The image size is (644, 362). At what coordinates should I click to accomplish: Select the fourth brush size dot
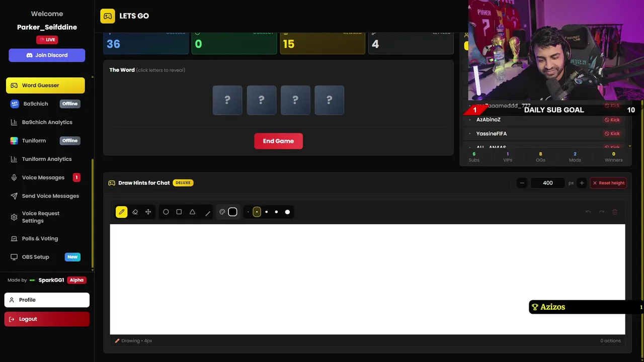tap(276, 212)
